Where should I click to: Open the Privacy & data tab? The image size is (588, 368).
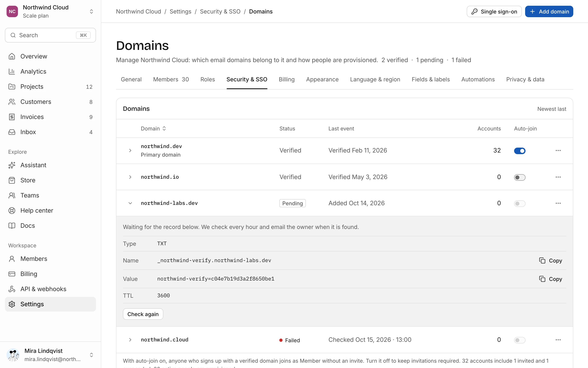tap(525, 79)
